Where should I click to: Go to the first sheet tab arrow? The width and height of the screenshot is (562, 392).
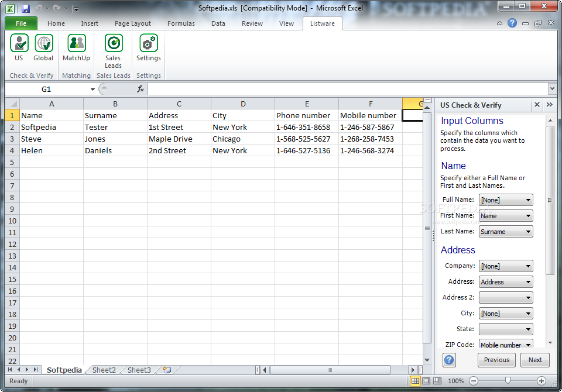pyautogui.click(x=10, y=369)
